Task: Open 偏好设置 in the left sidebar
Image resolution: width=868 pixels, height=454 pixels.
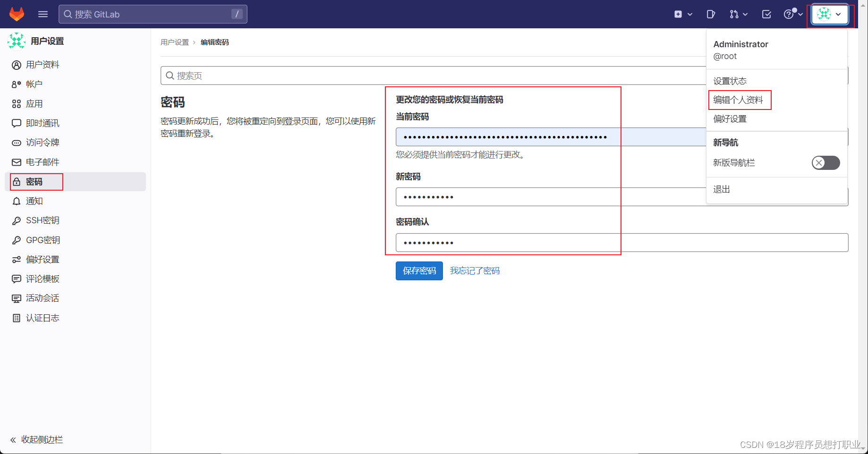Action: (76, 260)
